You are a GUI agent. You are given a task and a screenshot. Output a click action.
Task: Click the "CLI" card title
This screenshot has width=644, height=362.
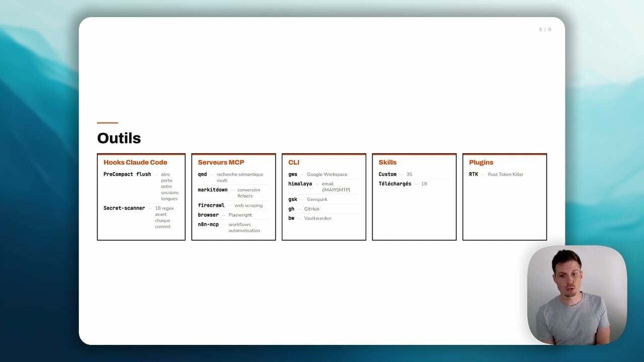click(294, 162)
